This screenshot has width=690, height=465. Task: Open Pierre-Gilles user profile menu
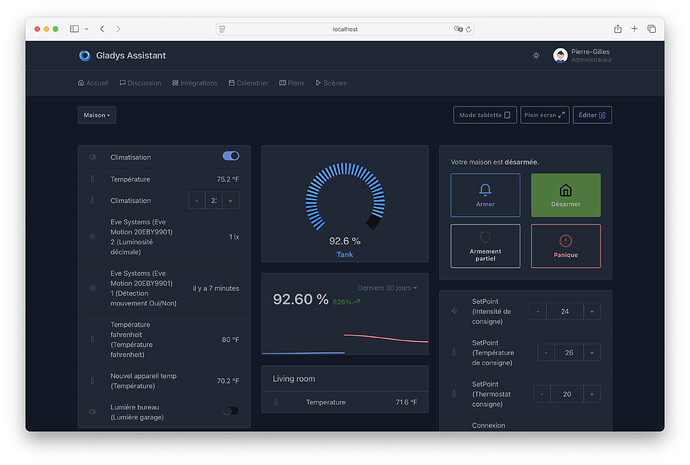click(582, 56)
